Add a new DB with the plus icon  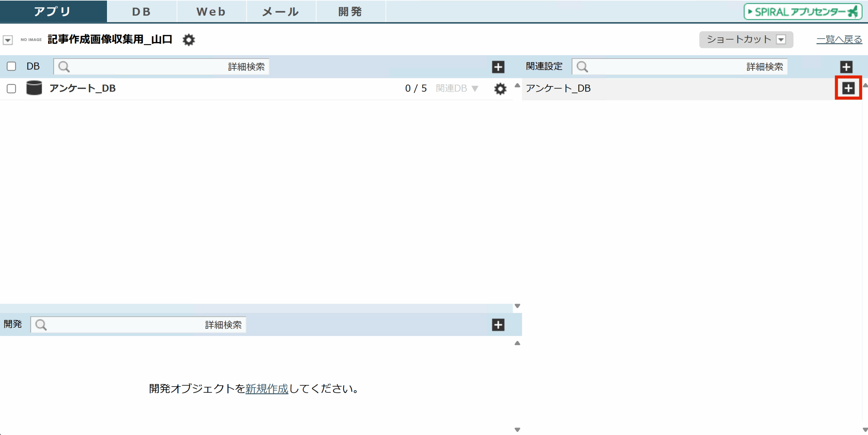pyautogui.click(x=498, y=67)
